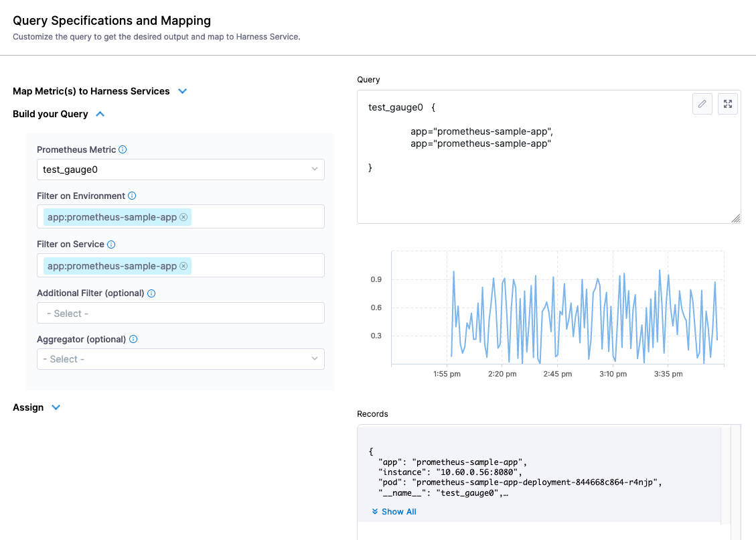Click info icon next to Prometheus Metric

[123, 149]
